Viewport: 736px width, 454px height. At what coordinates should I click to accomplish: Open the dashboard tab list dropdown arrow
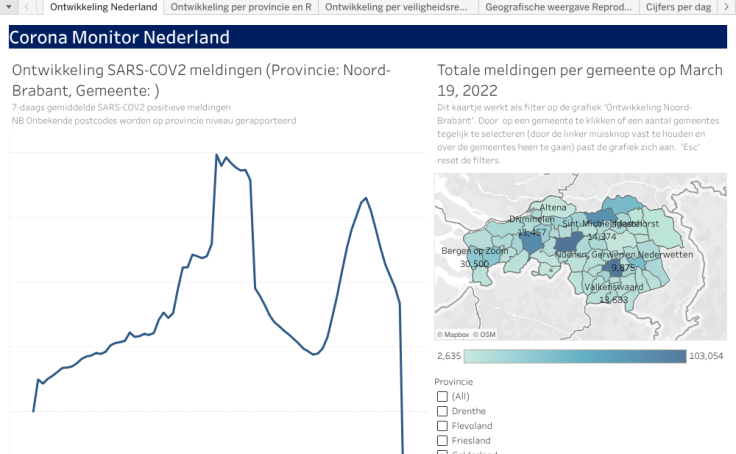pos(9,7)
